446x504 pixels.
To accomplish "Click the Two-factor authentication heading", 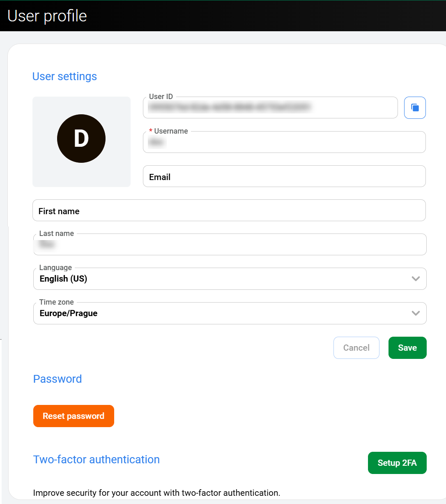I will click(97, 460).
